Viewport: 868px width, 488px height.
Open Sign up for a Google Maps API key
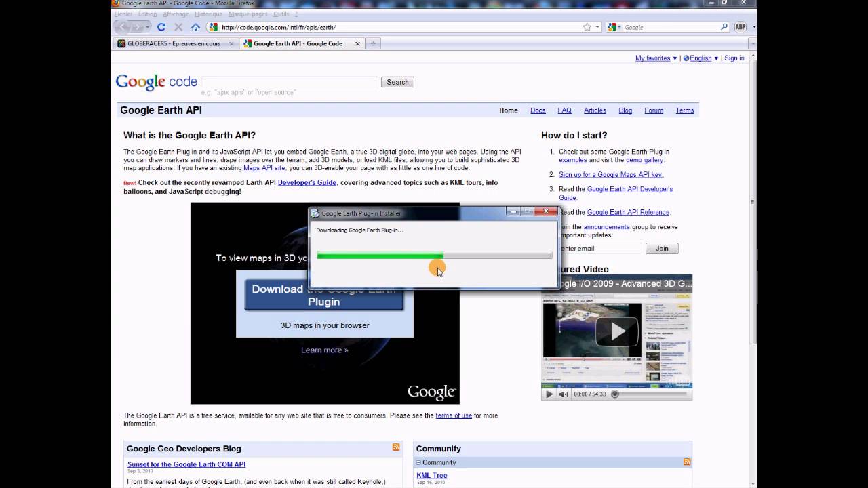tap(611, 175)
